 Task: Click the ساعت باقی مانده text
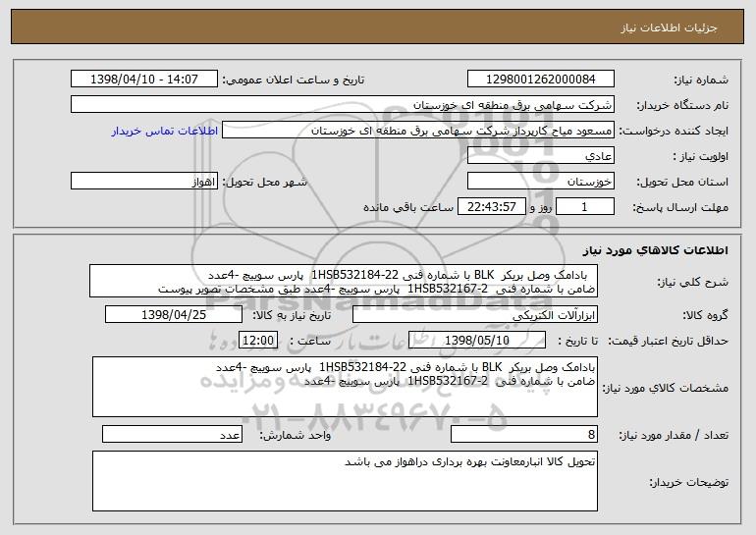[x=408, y=207]
